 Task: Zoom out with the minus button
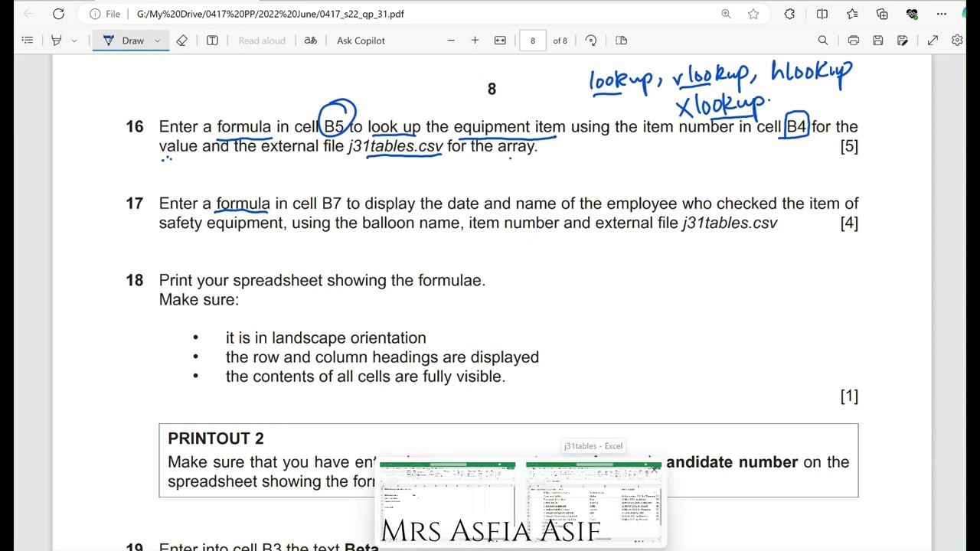click(x=451, y=41)
